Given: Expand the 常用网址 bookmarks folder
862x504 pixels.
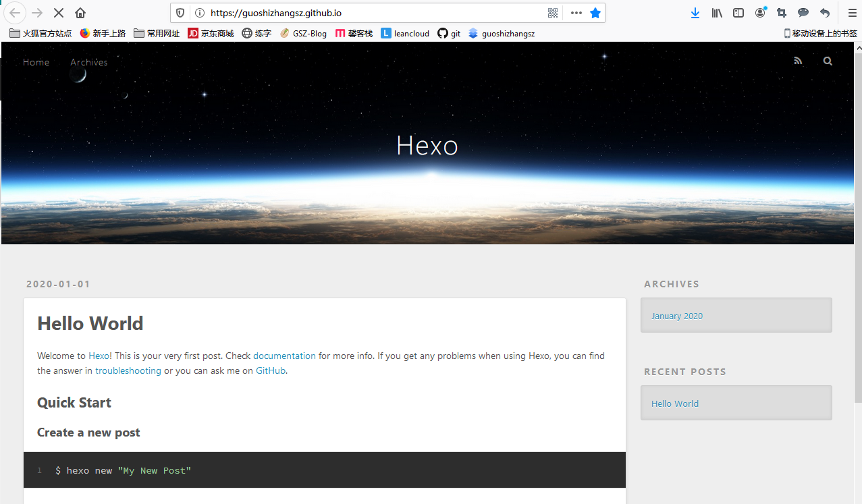Looking at the screenshot, I should click(x=157, y=33).
